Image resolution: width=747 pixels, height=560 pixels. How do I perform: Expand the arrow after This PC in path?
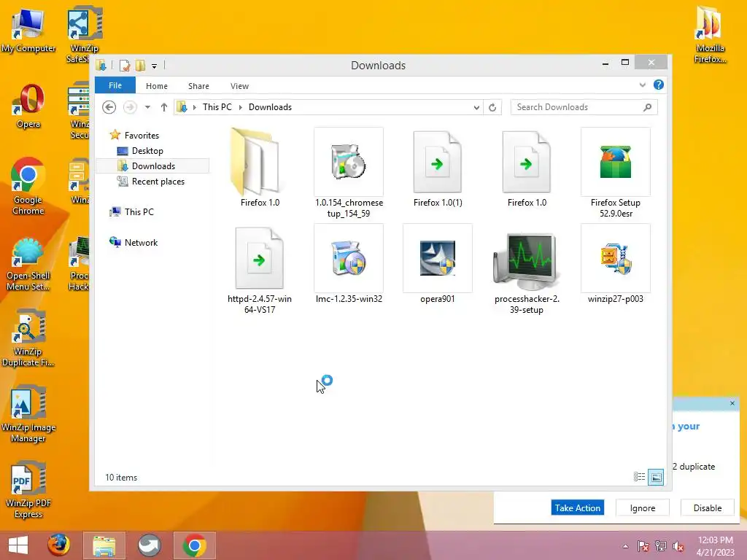pyautogui.click(x=241, y=107)
